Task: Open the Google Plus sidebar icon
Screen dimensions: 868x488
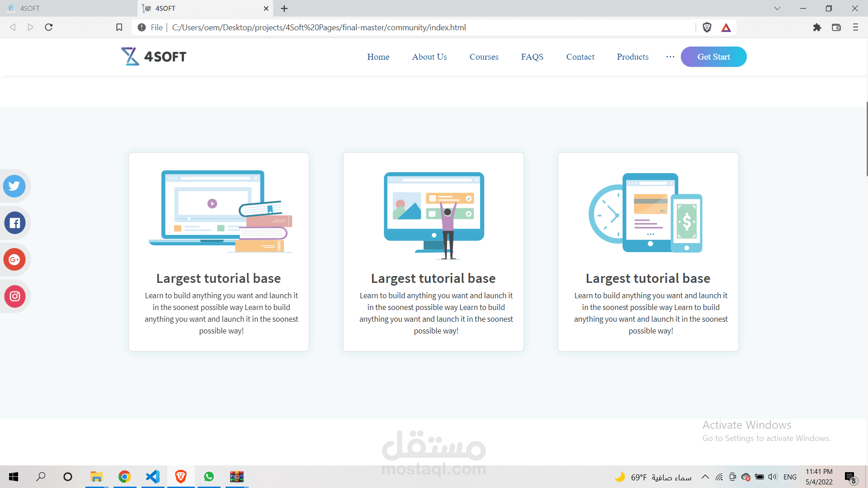Action: [x=14, y=259]
